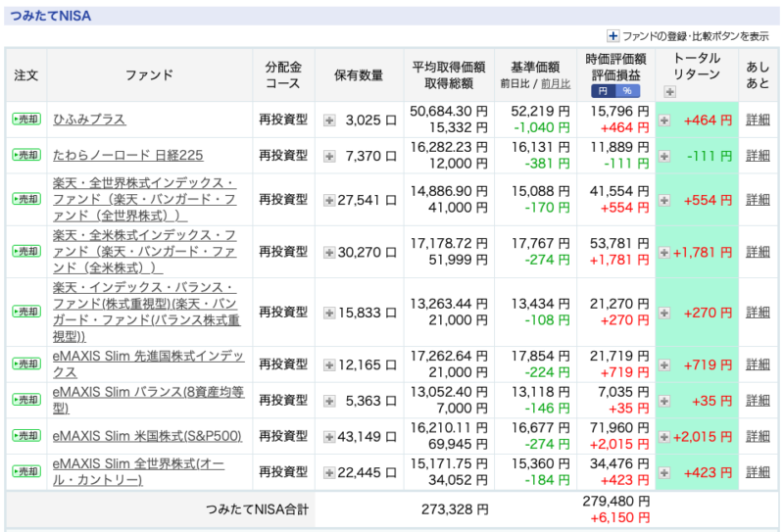Image resolution: width=784 pixels, height=532 pixels.
Task: Open 詳細 for eMAXIS Slim 先進国株式インデックス
Action: tap(758, 364)
